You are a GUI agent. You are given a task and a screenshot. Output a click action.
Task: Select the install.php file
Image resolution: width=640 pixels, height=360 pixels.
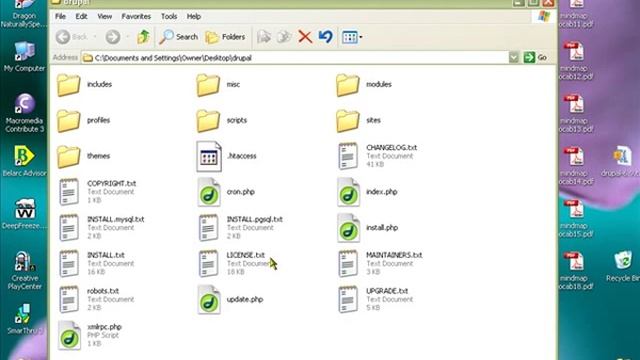point(368,228)
